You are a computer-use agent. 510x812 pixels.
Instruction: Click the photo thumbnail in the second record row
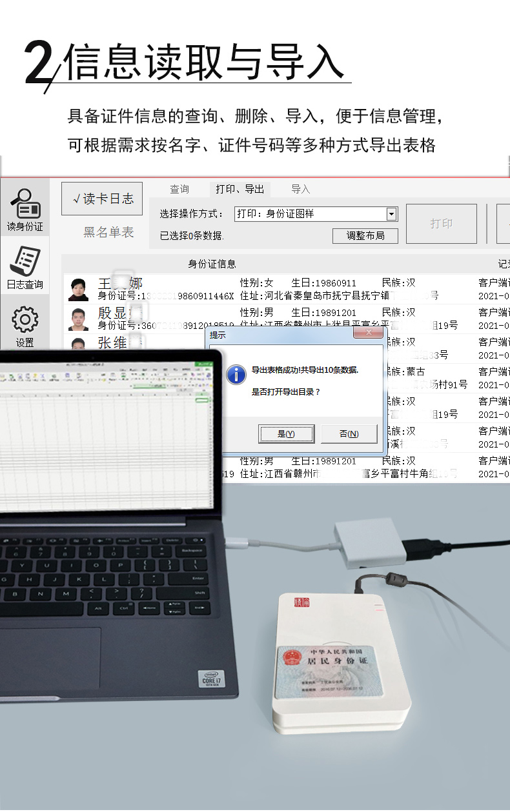coord(79,319)
